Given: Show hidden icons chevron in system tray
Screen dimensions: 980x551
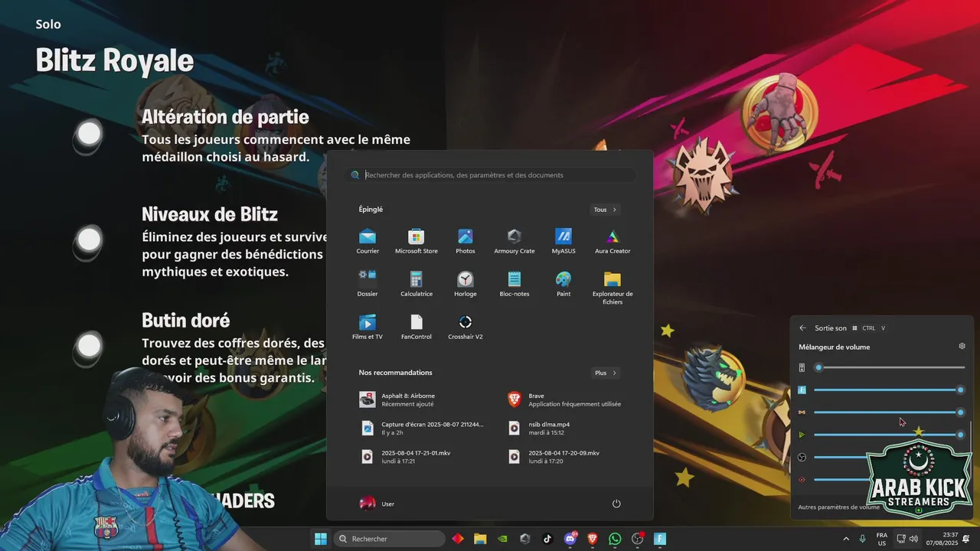Looking at the screenshot, I should click(846, 539).
